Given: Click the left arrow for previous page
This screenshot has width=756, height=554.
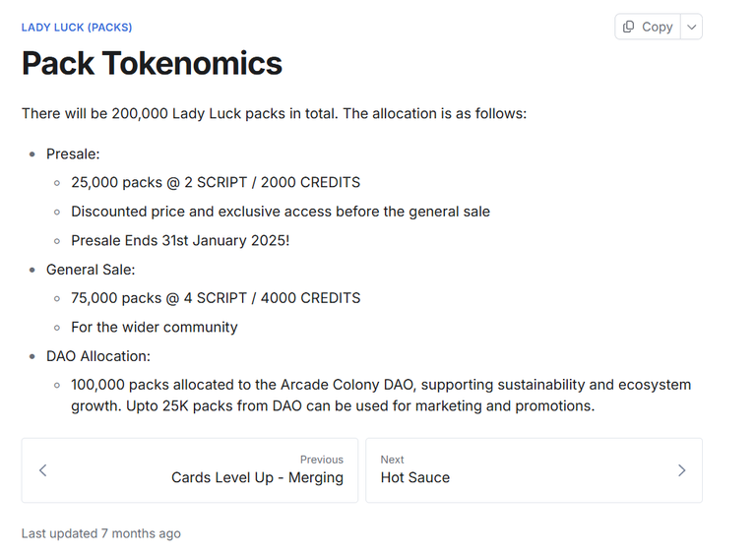Looking at the screenshot, I should (x=43, y=470).
